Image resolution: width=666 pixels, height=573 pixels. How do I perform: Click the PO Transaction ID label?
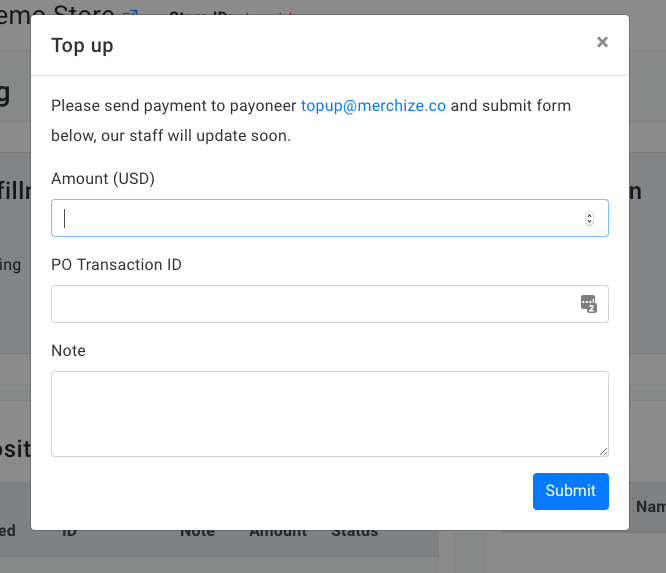116,265
